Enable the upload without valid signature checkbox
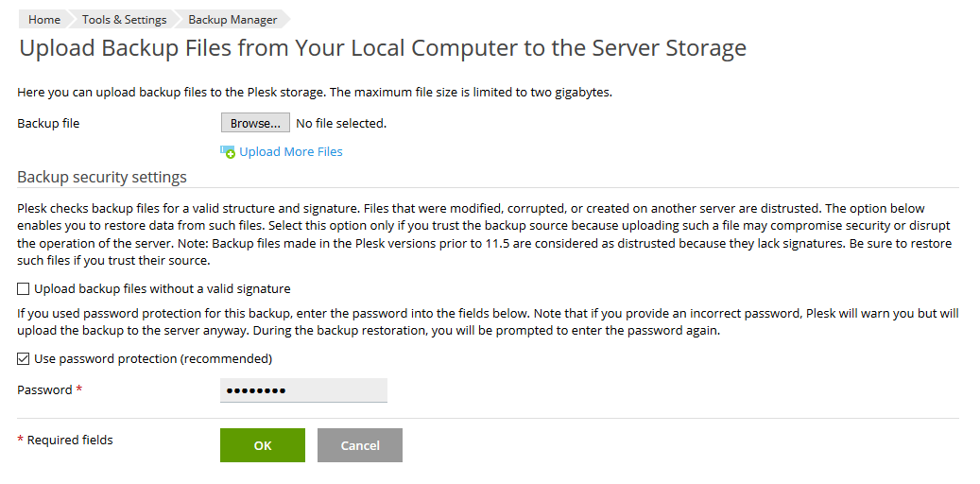 [x=24, y=288]
